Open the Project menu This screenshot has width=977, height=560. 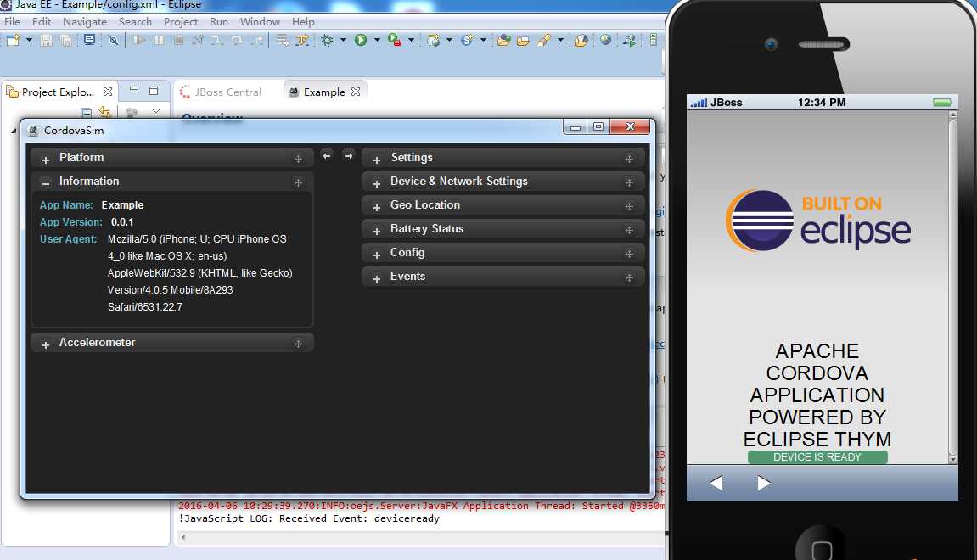(x=181, y=22)
